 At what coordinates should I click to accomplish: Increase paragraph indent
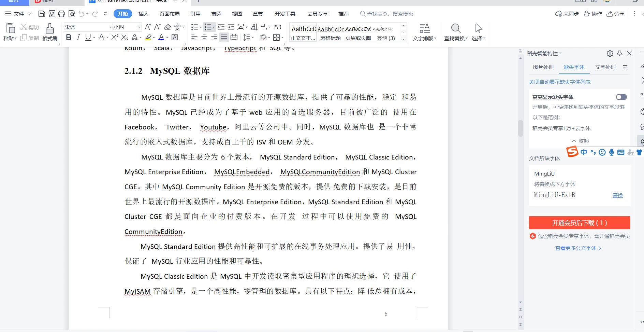(x=231, y=27)
